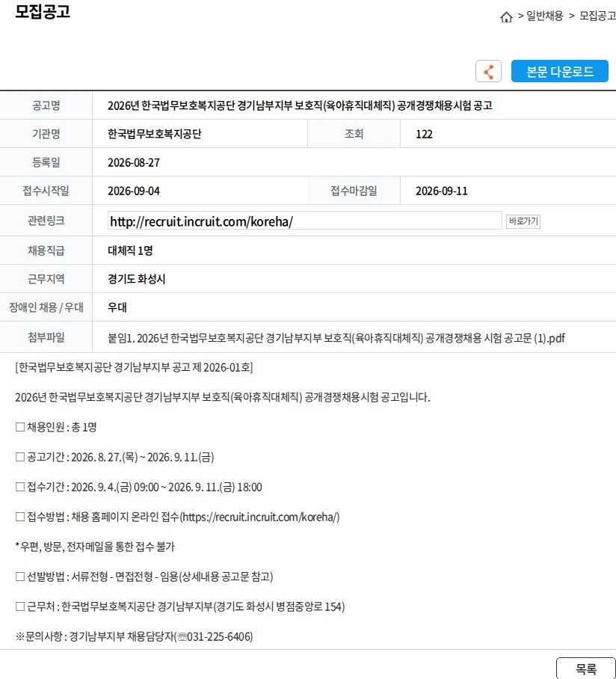Viewport: 616px width, 679px height.
Task: Open 모집공고 breadcrumb link
Action: coord(597,16)
